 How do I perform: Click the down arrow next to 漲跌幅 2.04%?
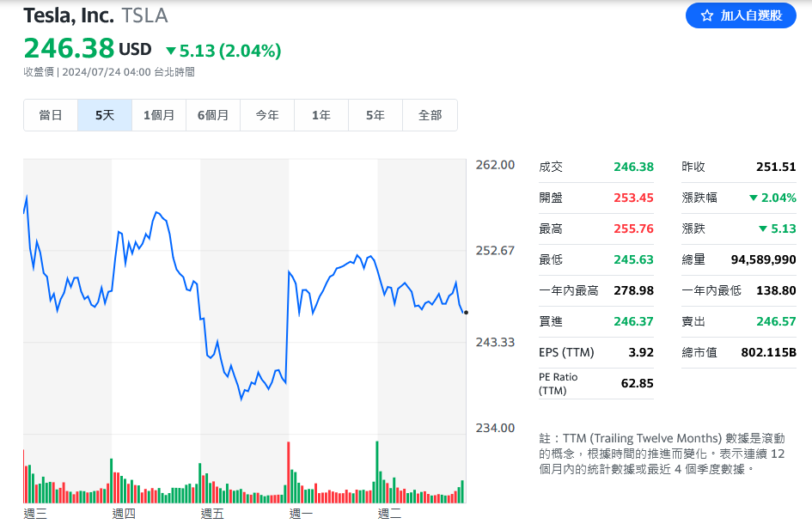point(754,198)
